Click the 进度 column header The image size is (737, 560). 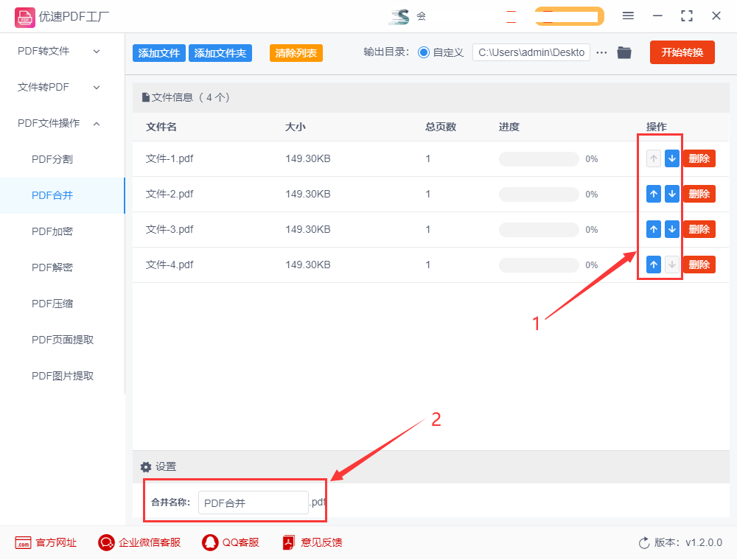click(x=509, y=127)
